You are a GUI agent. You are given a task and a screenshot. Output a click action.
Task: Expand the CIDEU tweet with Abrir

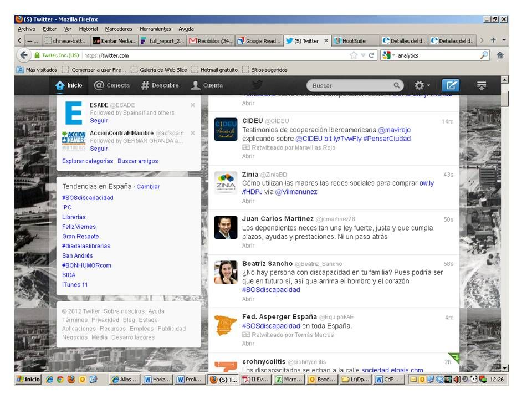click(x=248, y=156)
